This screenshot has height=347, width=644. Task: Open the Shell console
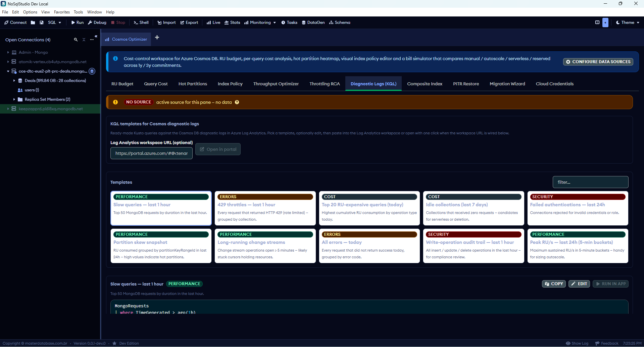click(x=141, y=23)
